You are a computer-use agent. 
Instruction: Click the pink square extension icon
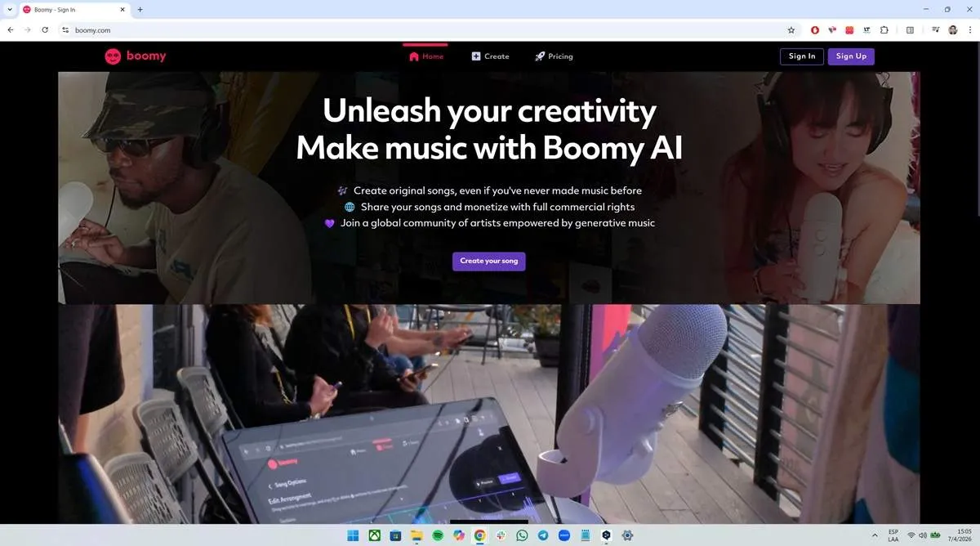[849, 30]
